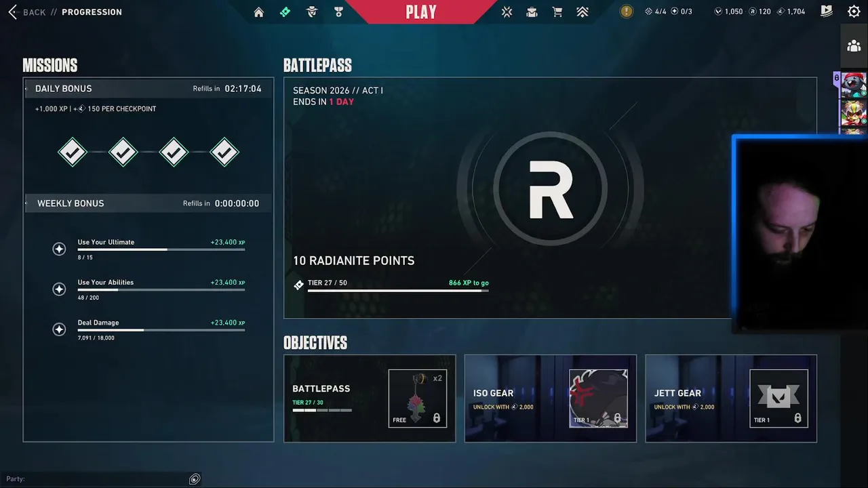Click the Iso Gear Tier 1 thumbnail
This screenshot has height=488, width=868.
coord(598,399)
